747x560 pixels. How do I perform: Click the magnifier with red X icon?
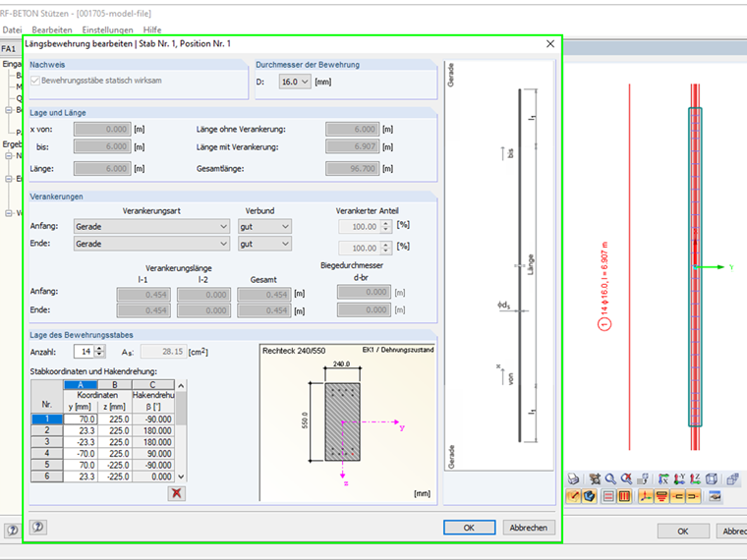(x=626, y=479)
